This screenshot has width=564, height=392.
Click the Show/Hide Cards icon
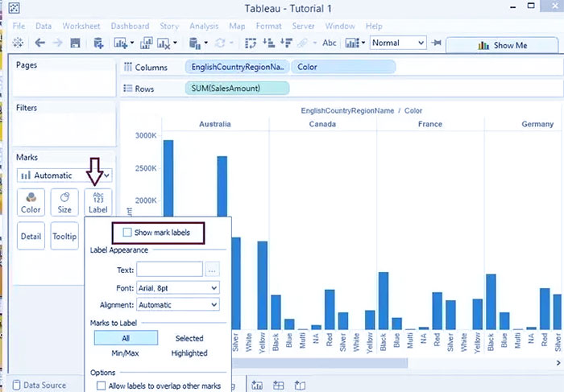pos(352,43)
